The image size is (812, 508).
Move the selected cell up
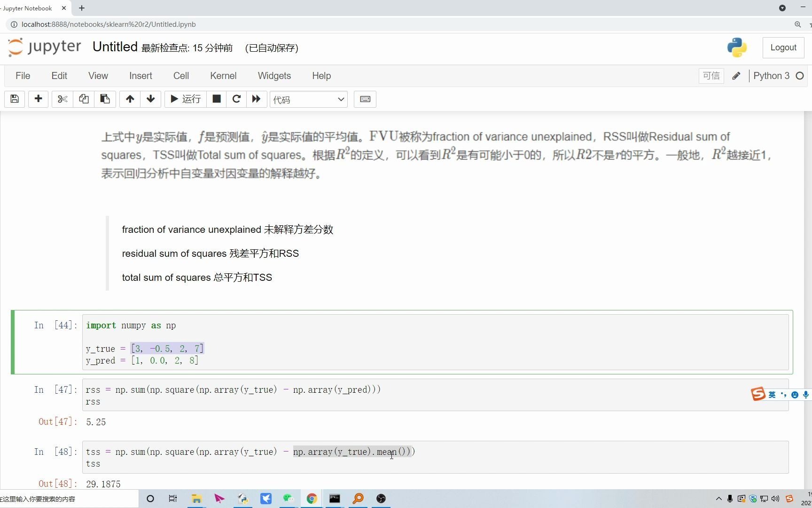pyautogui.click(x=130, y=99)
